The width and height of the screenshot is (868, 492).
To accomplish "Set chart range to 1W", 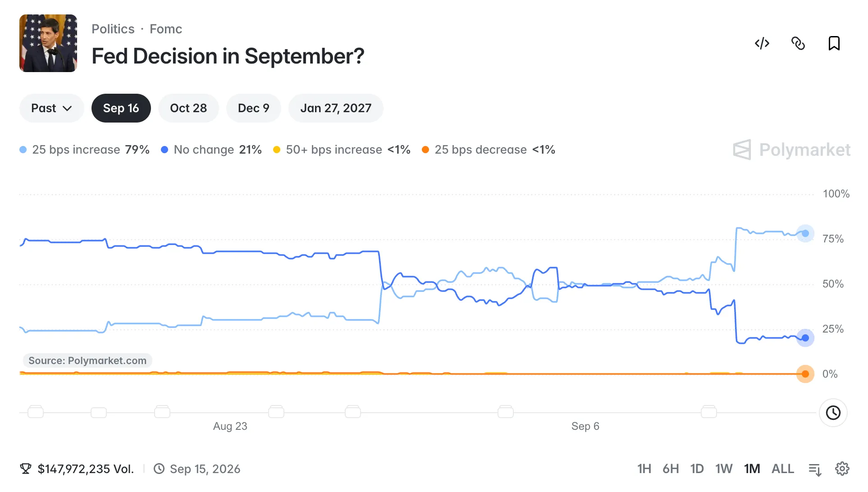I will point(724,469).
